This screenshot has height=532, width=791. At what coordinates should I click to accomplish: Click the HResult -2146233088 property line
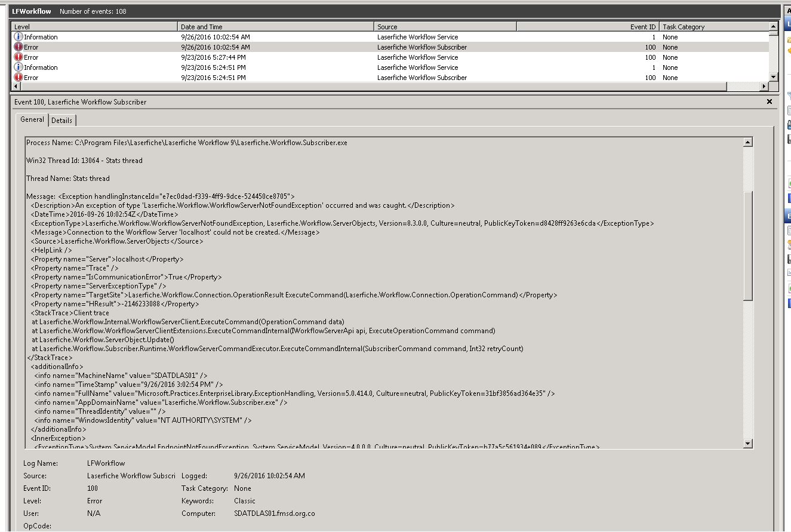115,304
